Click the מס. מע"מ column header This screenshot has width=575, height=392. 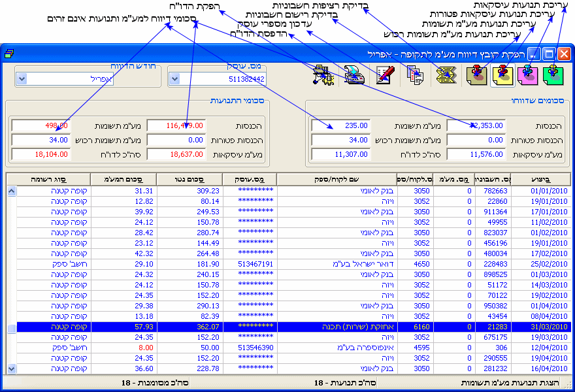[x=453, y=179]
